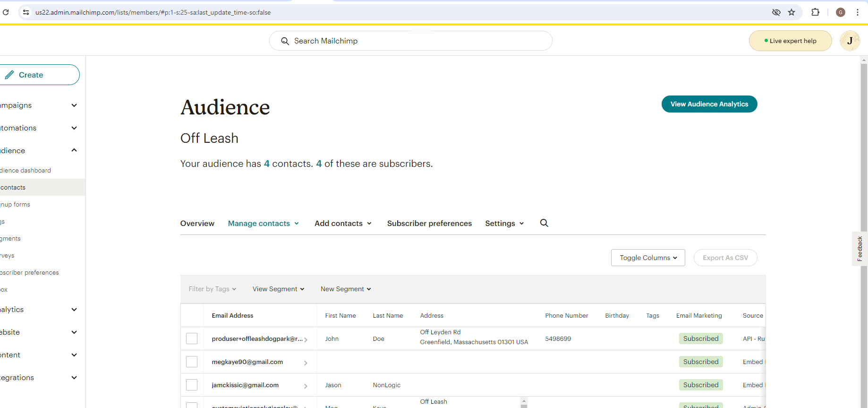The height and width of the screenshot is (408, 868).
Task: Open the New Segment dropdown
Action: tap(346, 289)
